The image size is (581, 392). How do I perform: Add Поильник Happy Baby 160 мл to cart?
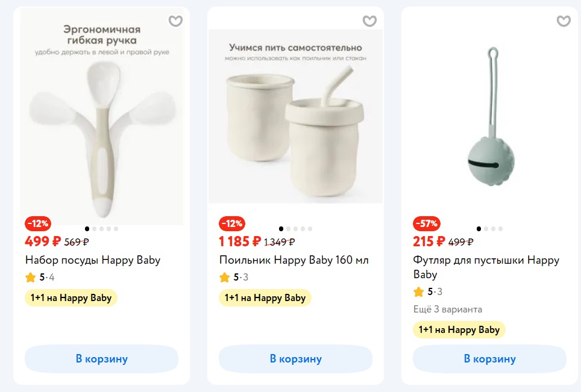[x=295, y=359]
